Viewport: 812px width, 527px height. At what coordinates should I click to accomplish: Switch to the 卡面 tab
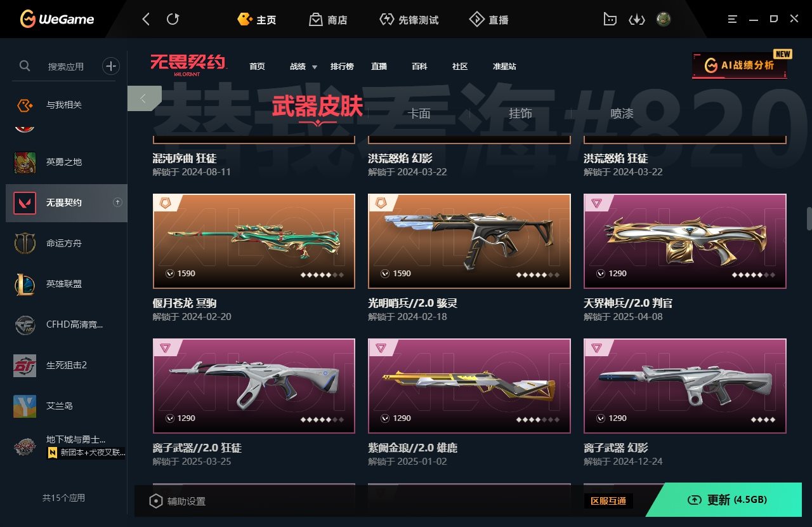point(419,113)
